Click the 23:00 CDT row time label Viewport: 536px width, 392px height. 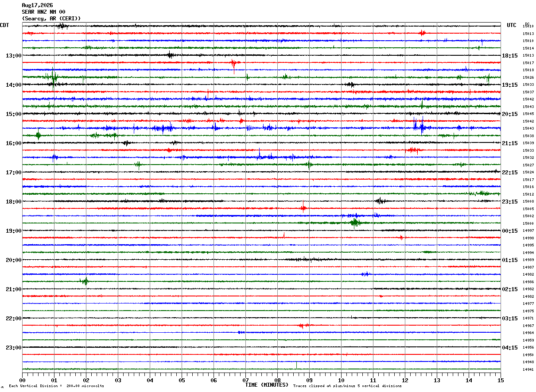coord(13,347)
